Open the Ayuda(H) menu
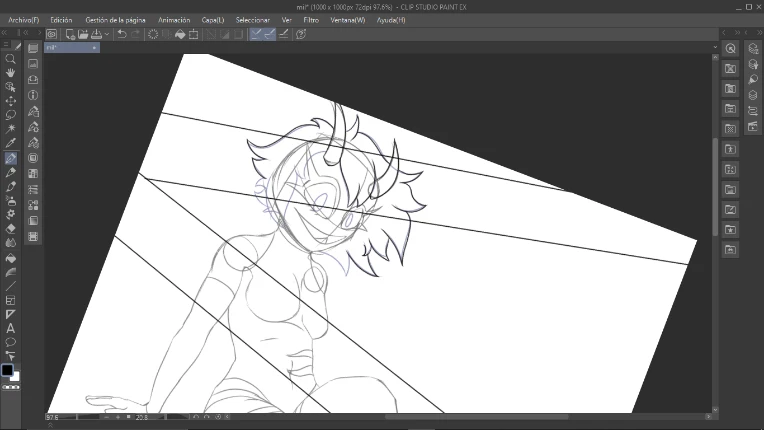Viewport: 764px width, 430px height. tap(391, 20)
